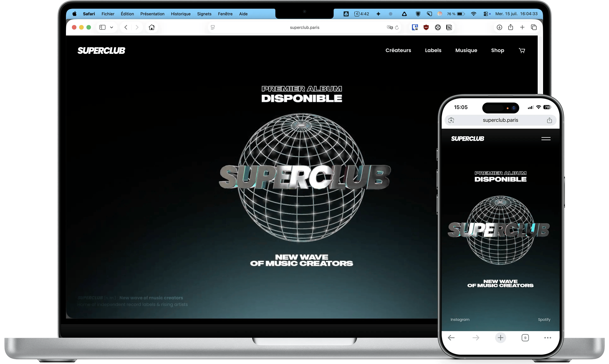Viewport: 609px width, 364px height.
Task: Open the Labels page
Action: [433, 50]
